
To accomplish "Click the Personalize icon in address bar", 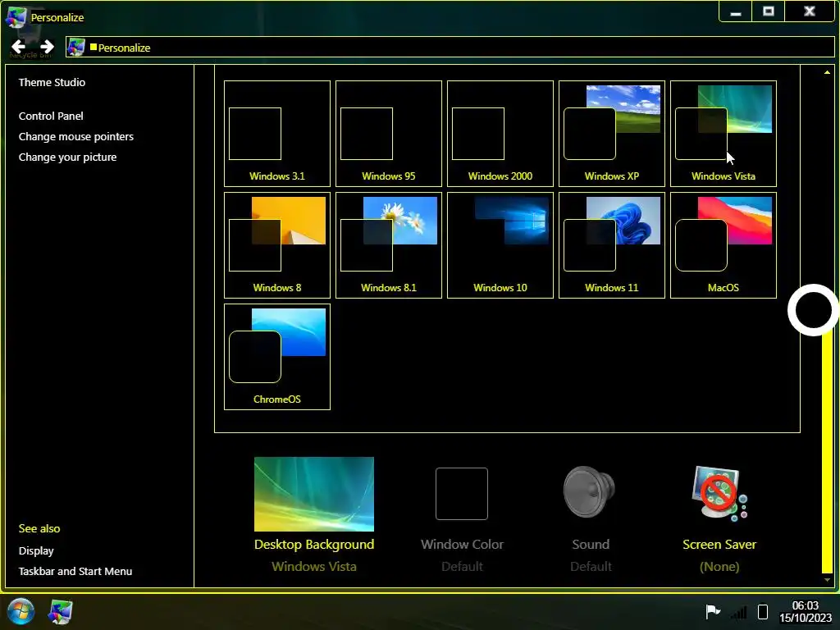I will [x=76, y=47].
